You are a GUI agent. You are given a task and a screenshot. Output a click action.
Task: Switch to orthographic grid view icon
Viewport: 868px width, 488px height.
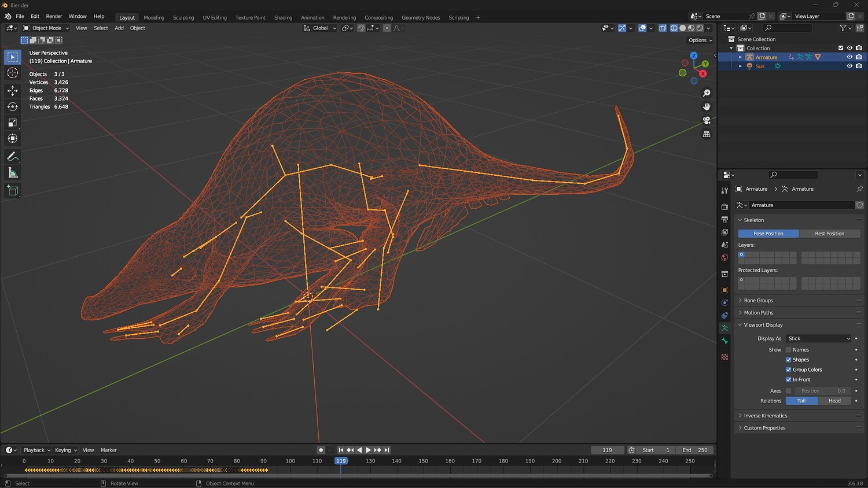[707, 134]
